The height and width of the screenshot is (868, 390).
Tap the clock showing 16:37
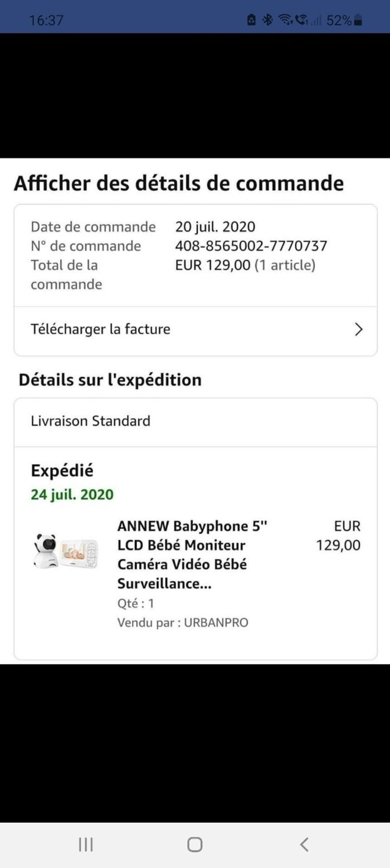(46, 21)
